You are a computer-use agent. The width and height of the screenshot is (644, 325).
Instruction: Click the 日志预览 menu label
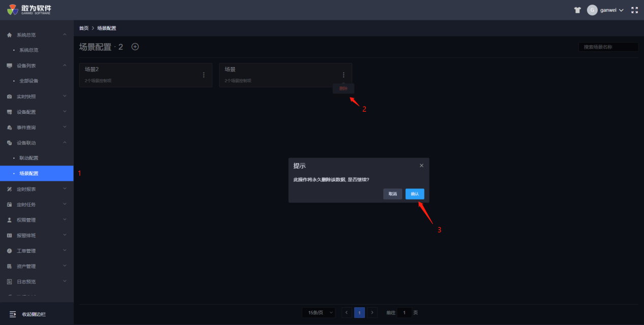click(x=26, y=281)
